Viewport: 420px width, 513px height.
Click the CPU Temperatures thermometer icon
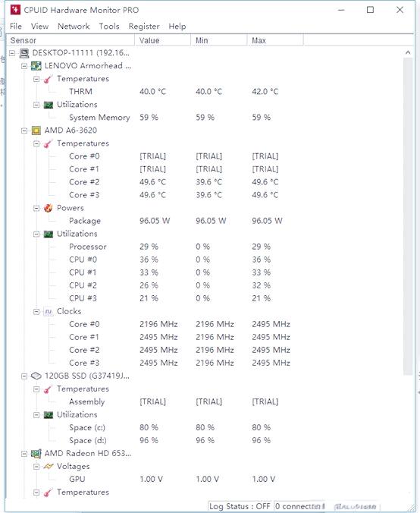pos(48,143)
